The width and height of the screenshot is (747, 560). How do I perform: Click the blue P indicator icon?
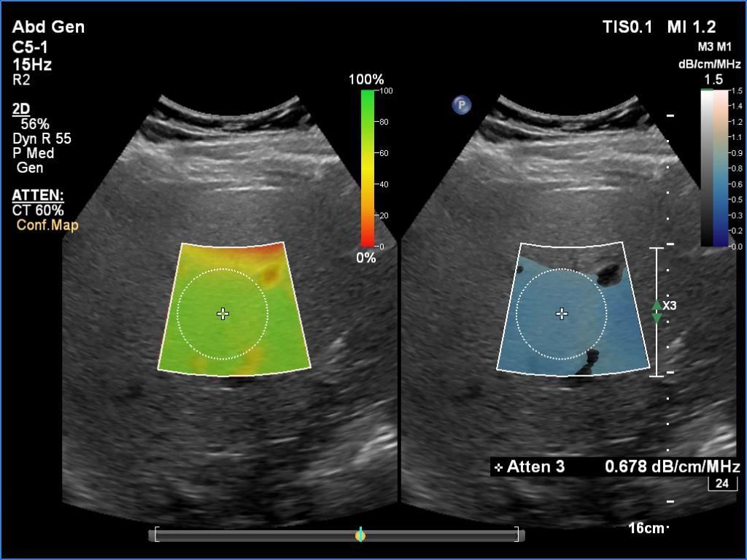(x=461, y=105)
